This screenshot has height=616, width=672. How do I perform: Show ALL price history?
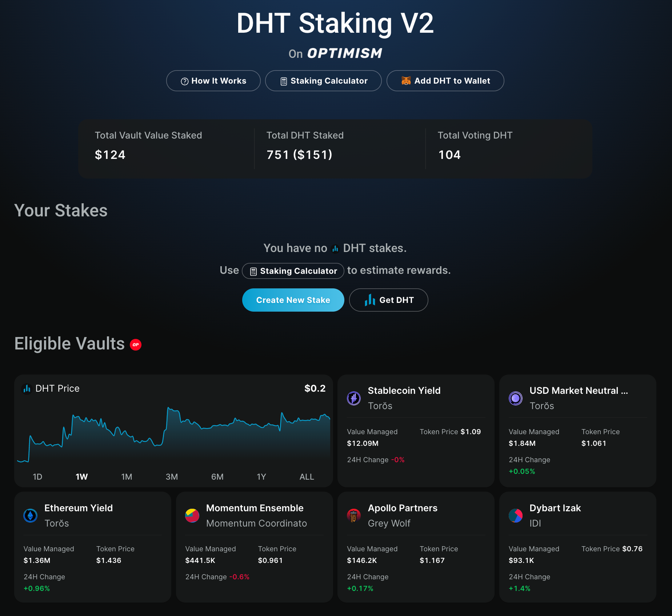pyautogui.click(x=307, y=477)
